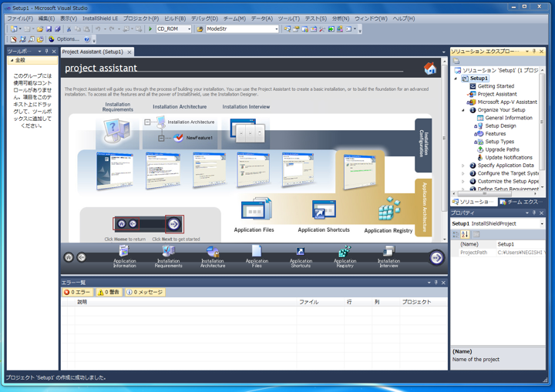Open Installation Interview step in bottom bar
Image resolution: width=555 pixels, height=392 pixels.
coord(388,256)
